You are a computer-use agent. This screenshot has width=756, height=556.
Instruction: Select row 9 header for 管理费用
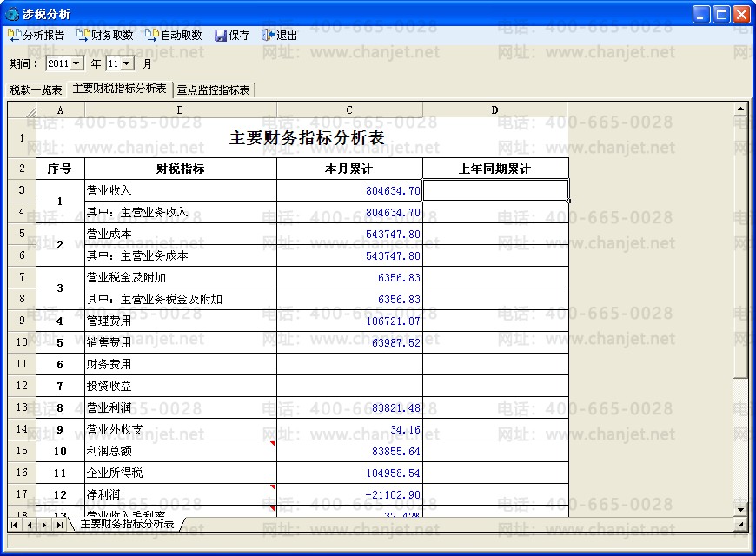[x=22, y=321]
